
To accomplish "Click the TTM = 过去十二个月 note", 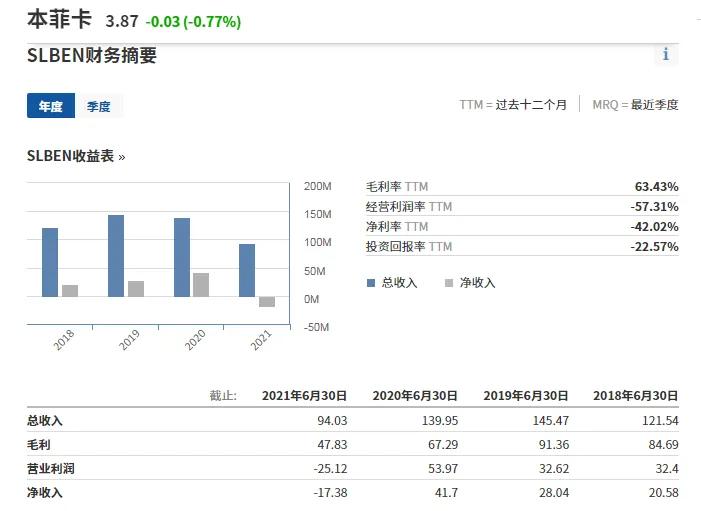I will point(513,105).
